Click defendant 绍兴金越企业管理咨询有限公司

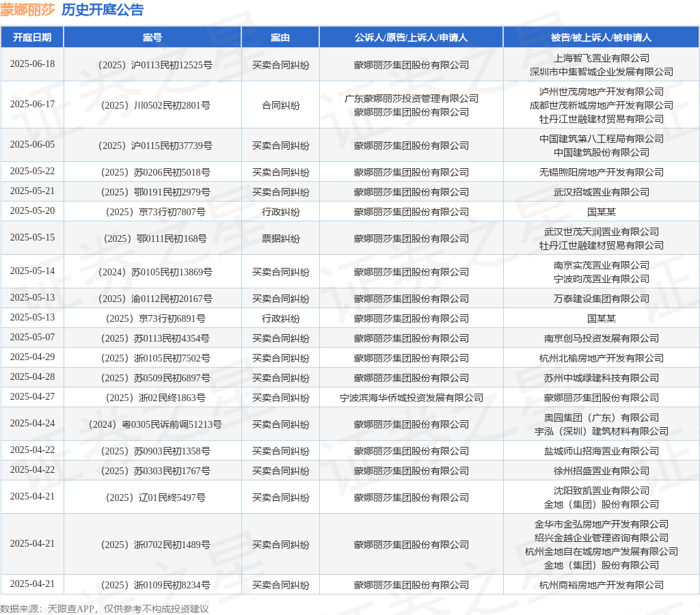602,538
